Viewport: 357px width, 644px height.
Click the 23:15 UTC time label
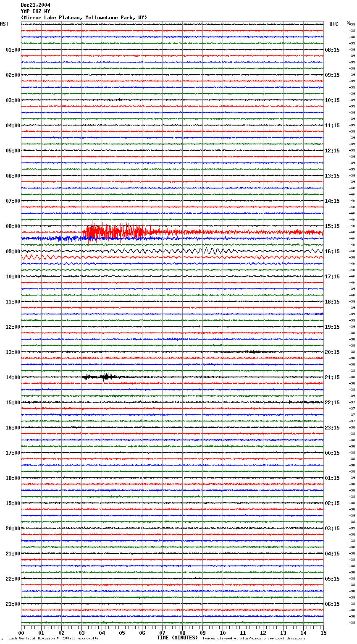click(x=332, y=428)
